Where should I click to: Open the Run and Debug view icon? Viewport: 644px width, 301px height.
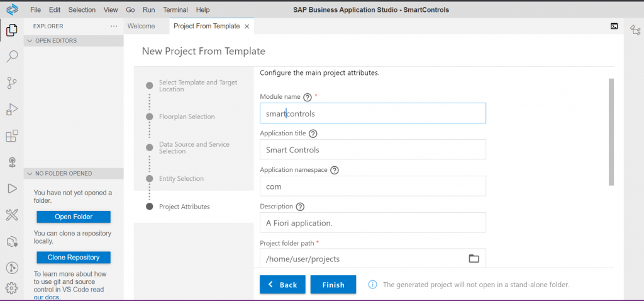12,110
